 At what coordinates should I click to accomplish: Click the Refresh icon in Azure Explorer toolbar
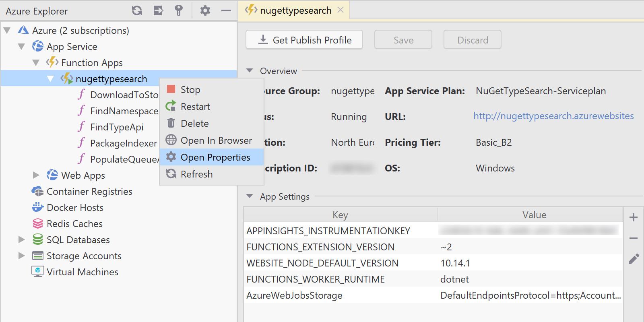[x=137, y=10]
